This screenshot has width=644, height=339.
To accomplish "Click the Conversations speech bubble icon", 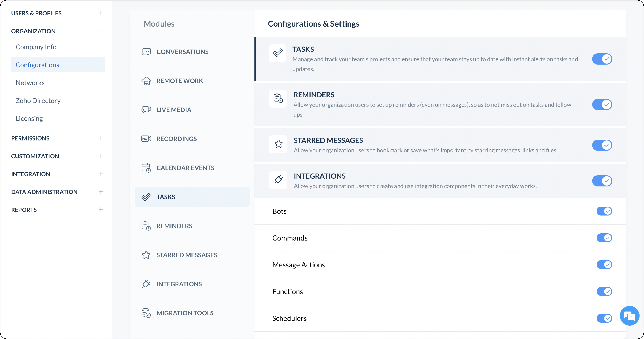I will [x=146, y=52].
